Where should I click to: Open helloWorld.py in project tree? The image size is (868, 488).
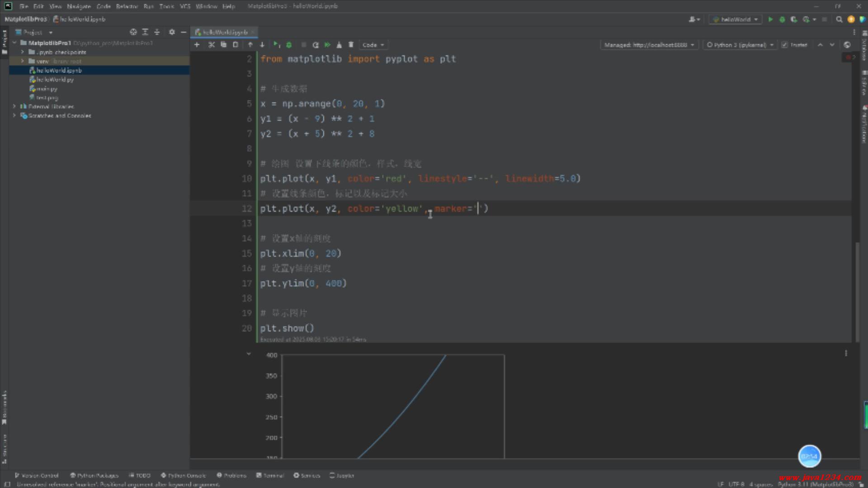click(x=55, y=80)
